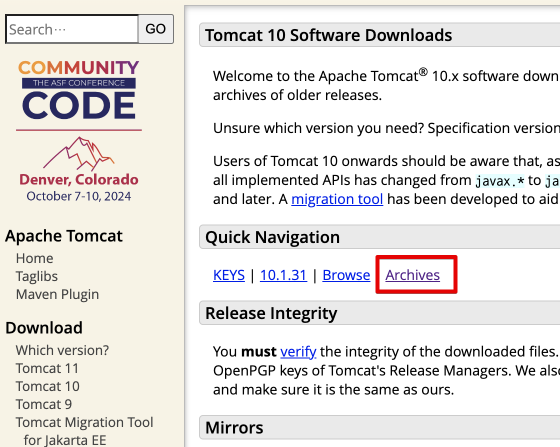Click the 'Quick Navigation' section heading
560x447 pixels.
tap(272, 237)
